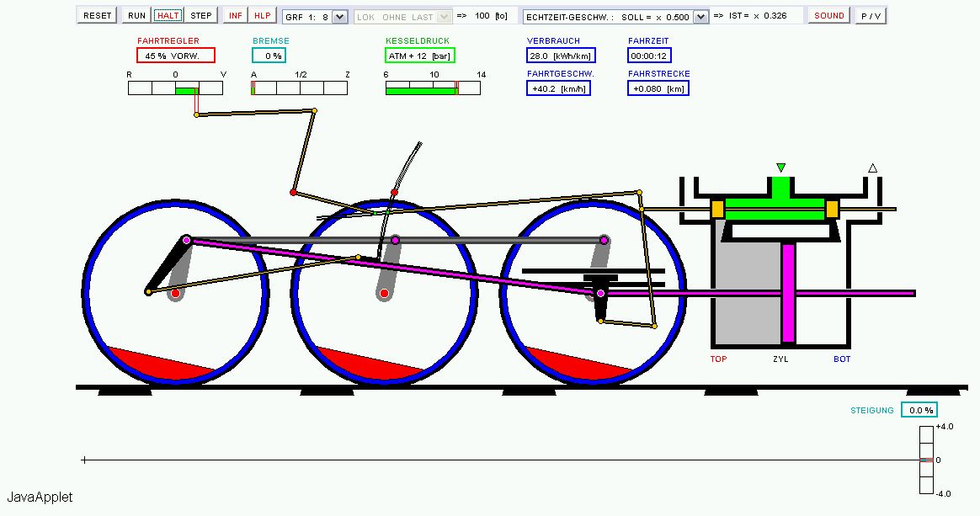The height and width of the screenshot is (516, 980).
Task: Expand the ECHTZEIT-GESCHW. SOLL speed dropdown
Action: (x=615, y=16)
